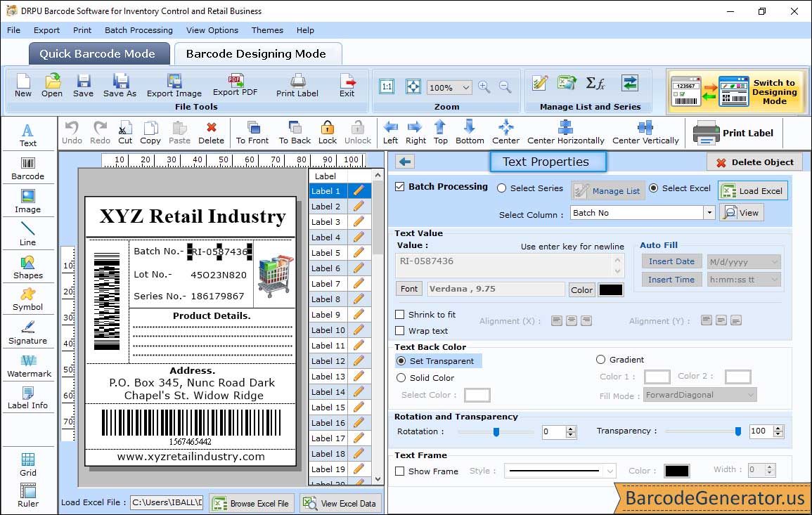Viewport: 812px width, 515px height.
Task: Click the View Excel Data button
Action: (x=340, y=503)
